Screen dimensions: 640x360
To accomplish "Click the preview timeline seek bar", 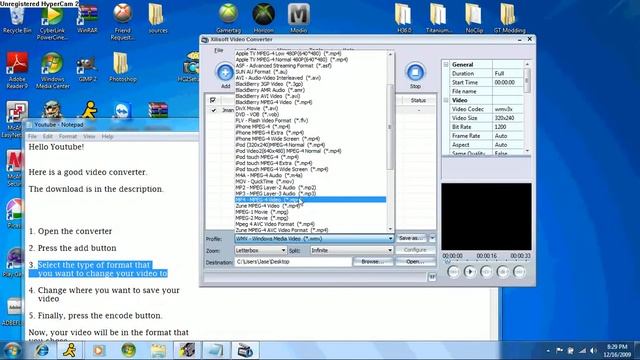I will tap(486, 262).
